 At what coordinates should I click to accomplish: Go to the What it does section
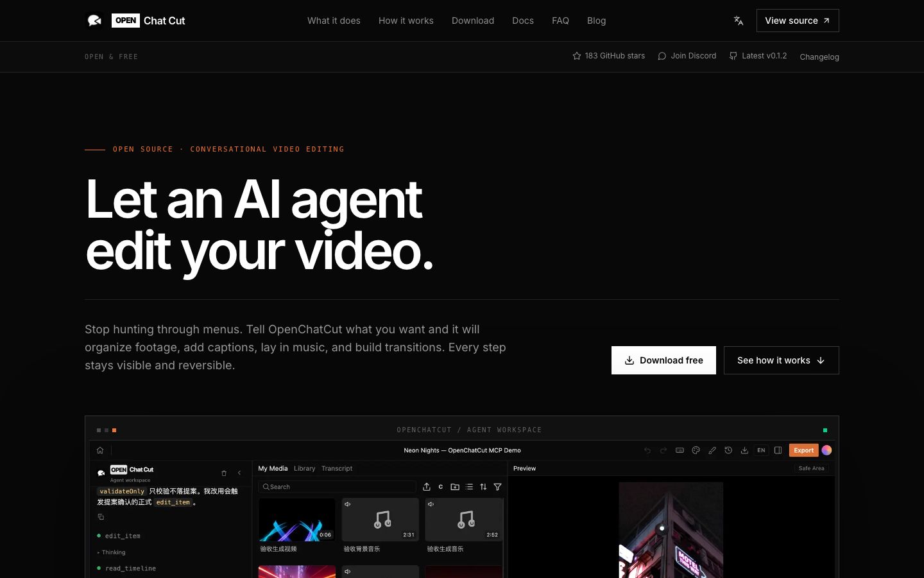point(334,21)
